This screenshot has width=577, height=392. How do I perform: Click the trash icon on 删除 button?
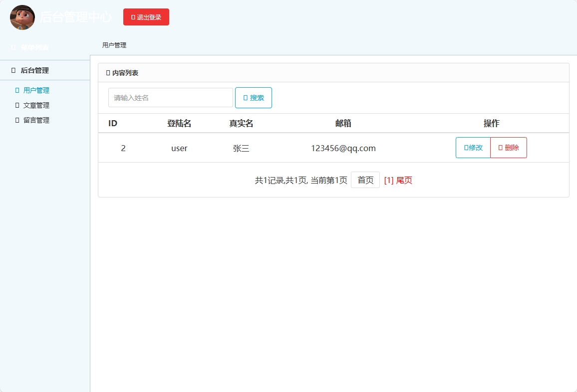point(500,147)
